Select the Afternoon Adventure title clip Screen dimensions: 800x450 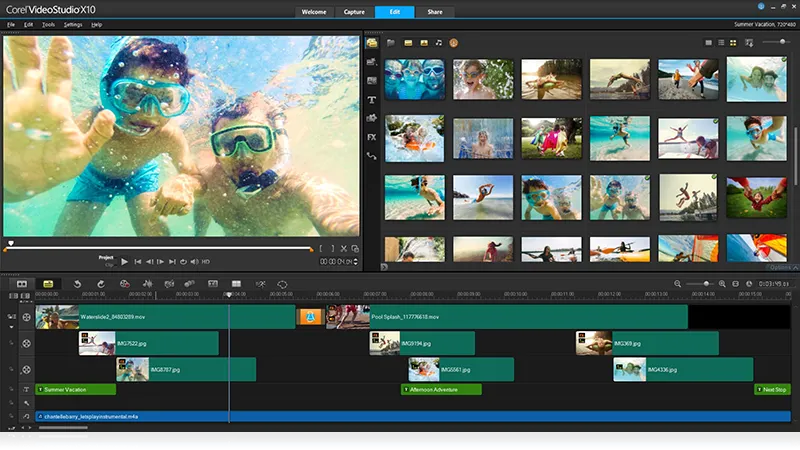coord(441,389)
